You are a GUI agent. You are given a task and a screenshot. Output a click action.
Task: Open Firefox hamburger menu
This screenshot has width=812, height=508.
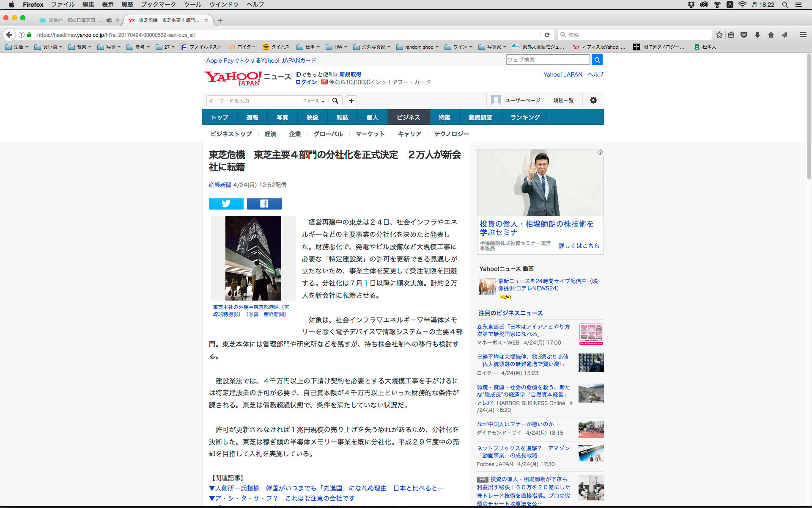(x=803, y=35)
